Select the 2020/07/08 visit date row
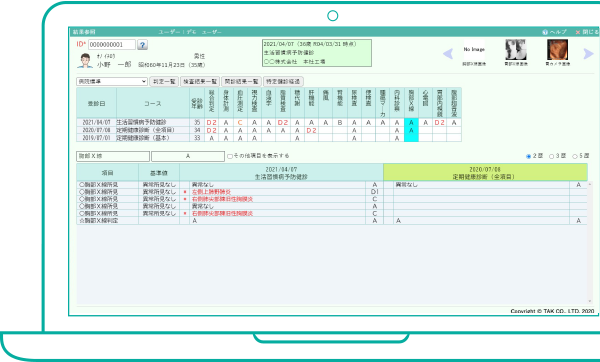Viewport: 600px width, 362px height. coord(96,130)
